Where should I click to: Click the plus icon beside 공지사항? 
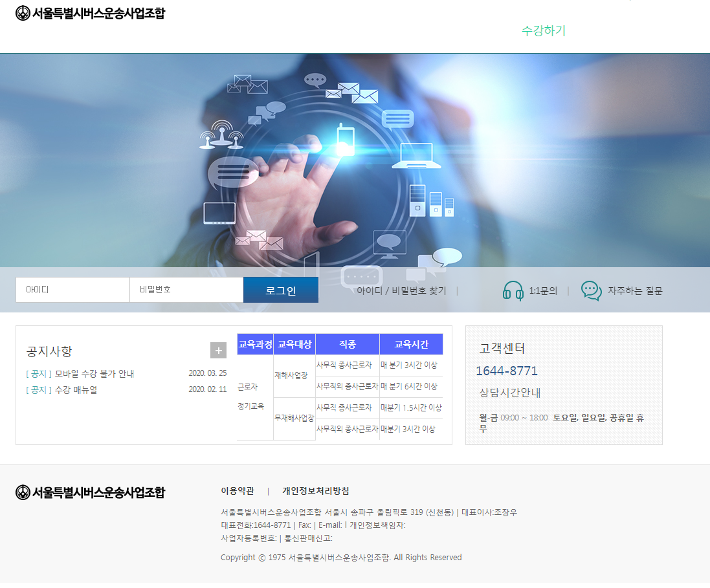pyautogui.click(x=218, y=350)
